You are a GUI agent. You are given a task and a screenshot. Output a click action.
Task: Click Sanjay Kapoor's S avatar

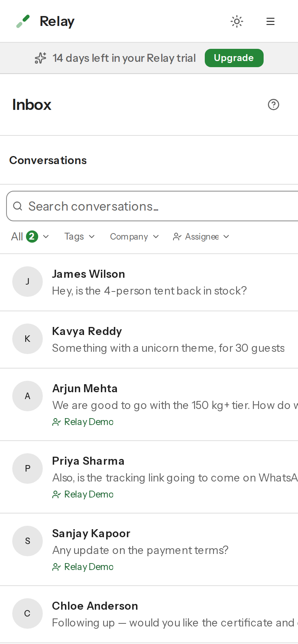click(x=28, y=541)
